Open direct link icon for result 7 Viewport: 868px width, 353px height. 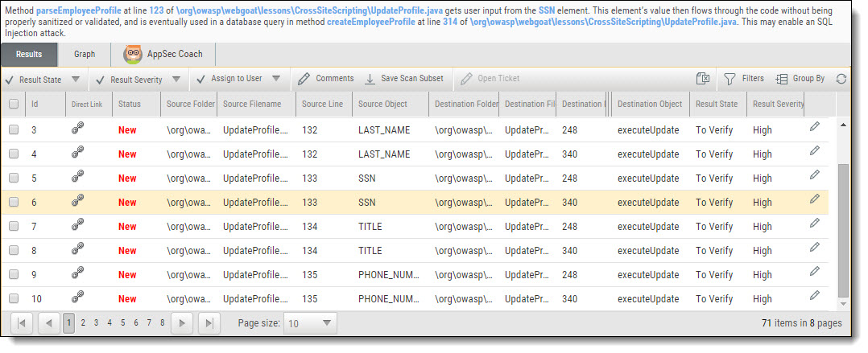(77, 225)
